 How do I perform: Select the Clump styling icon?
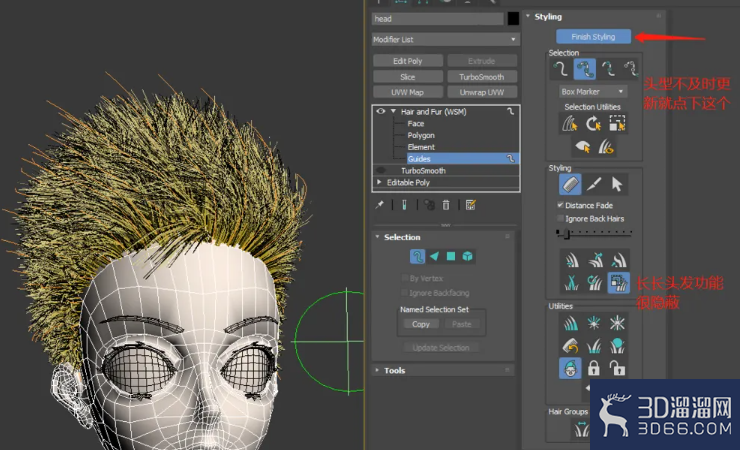tap(572, 283)
